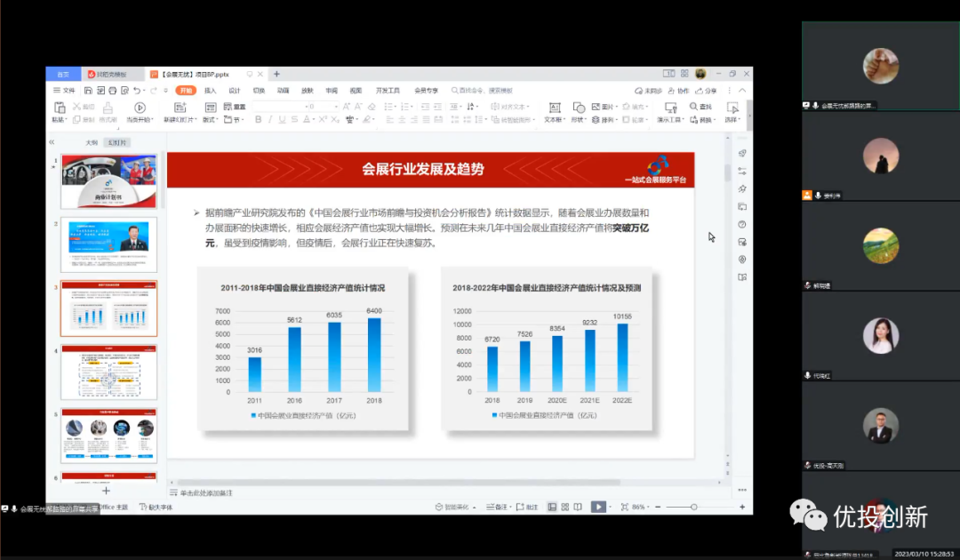960x560 pixels.
Task: Open the Shapes (形状) tool
Action: coord(578,108)
